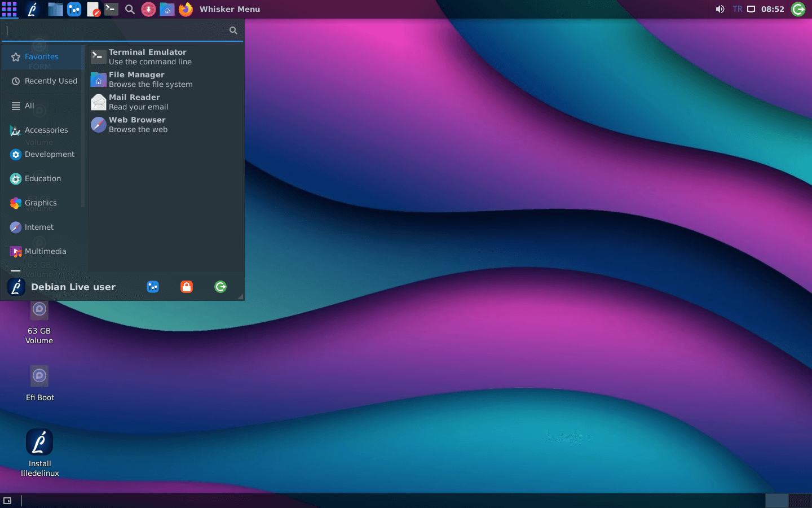Open the Internet category
This screenshot has height=508, width=812.
42,227
